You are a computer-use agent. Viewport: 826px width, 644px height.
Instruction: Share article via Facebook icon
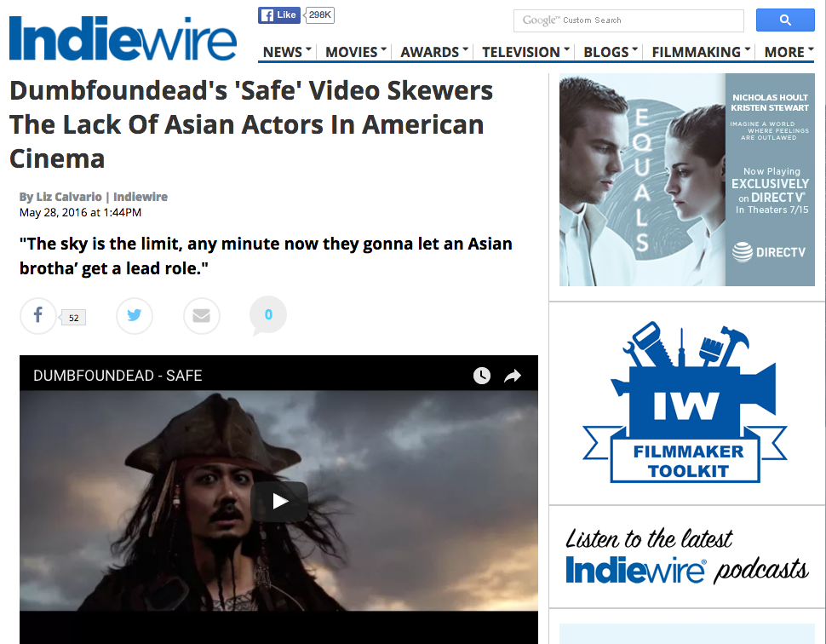[38, 316]
